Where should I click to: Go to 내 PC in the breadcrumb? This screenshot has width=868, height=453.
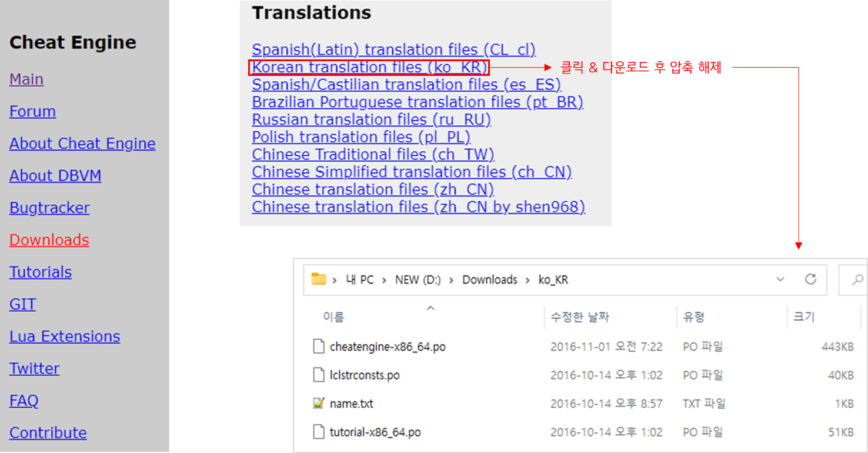359,280
